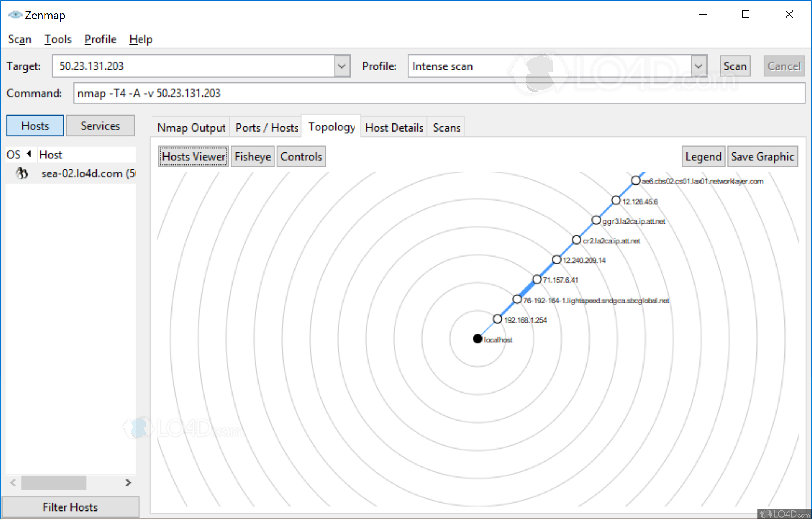Switch to the Nmap Output tab
This screenshot has width=812, height=519.
click(x=191, y=128)
